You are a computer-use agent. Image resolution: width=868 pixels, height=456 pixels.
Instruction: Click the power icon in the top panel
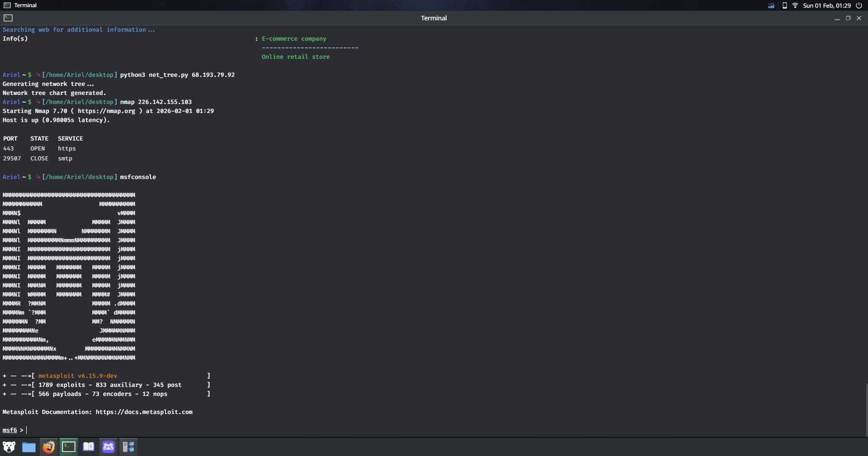(x=859, y=5)
